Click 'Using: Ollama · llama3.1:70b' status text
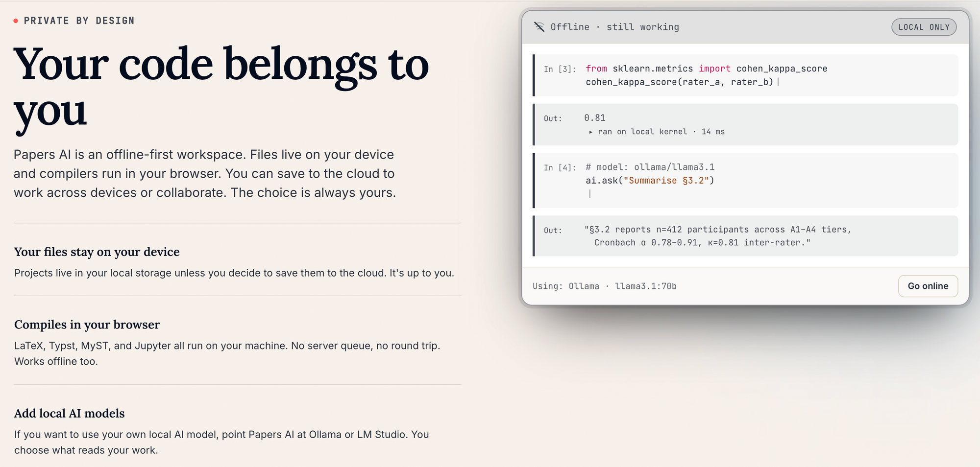The width and height of the screenshot is (980, 467). click(605, 286)
